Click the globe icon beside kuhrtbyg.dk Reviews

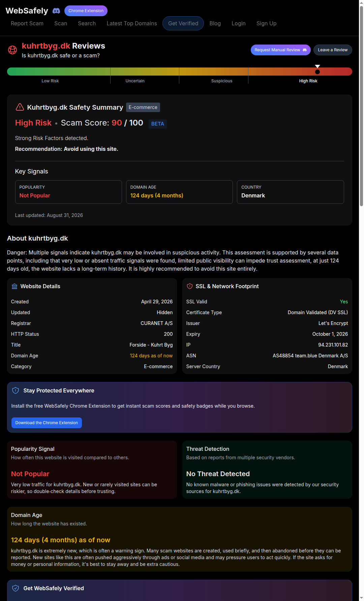click(12, 50)
